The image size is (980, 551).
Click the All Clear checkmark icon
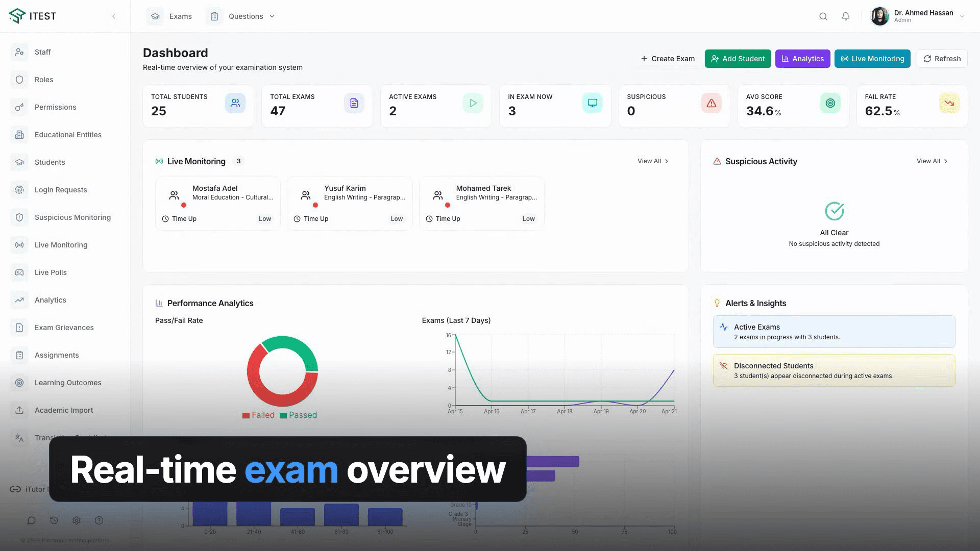click(835, 211)
